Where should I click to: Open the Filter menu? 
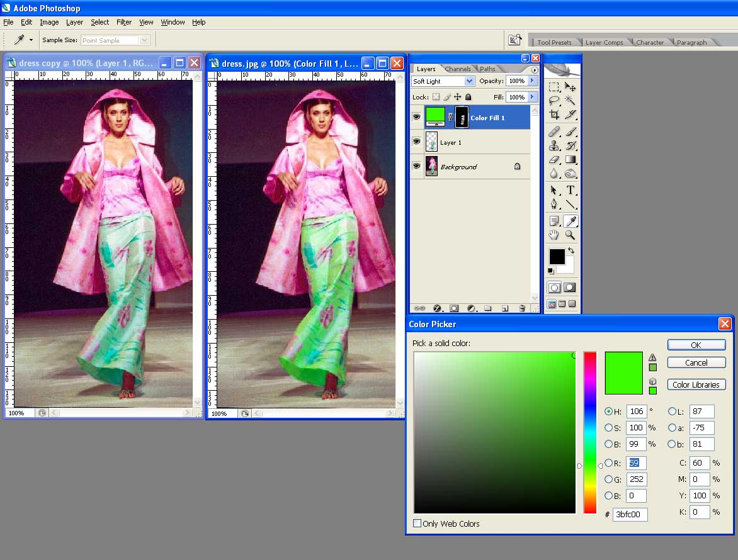pyautogui.click(x=124, y=22)
